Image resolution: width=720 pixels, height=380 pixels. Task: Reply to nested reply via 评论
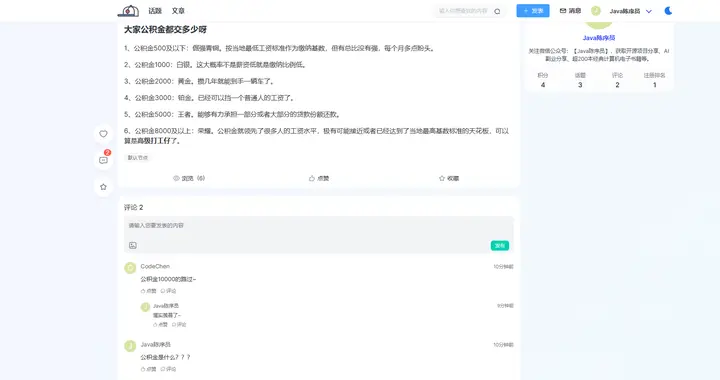[x=179, y=324]
